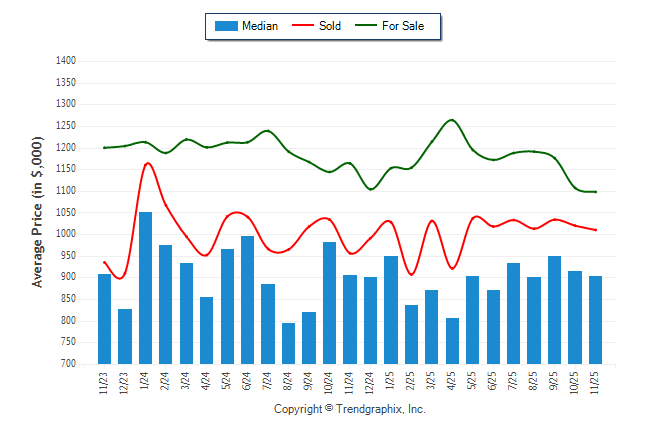The height and width of the screenshot is (434, 646).
Task: Click the 7/24 x-axis date label
Action: (268, 382)
